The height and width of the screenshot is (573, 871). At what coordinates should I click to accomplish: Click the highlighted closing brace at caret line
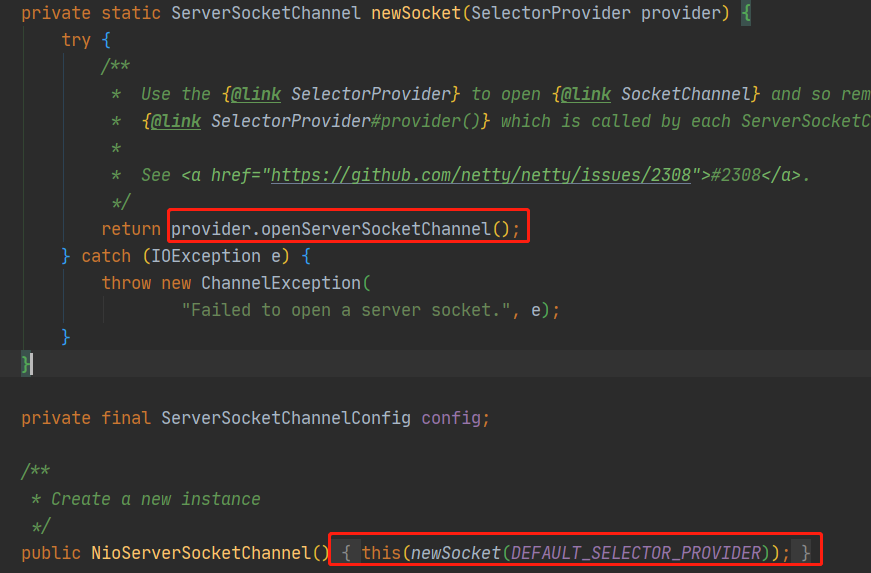(25, 364)
